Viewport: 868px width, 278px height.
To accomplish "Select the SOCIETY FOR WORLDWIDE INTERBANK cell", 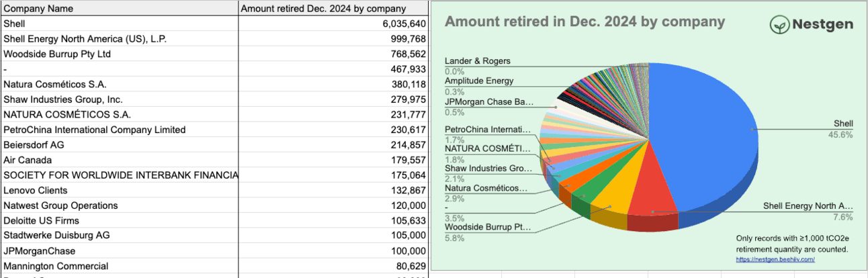I will point(120,175).
